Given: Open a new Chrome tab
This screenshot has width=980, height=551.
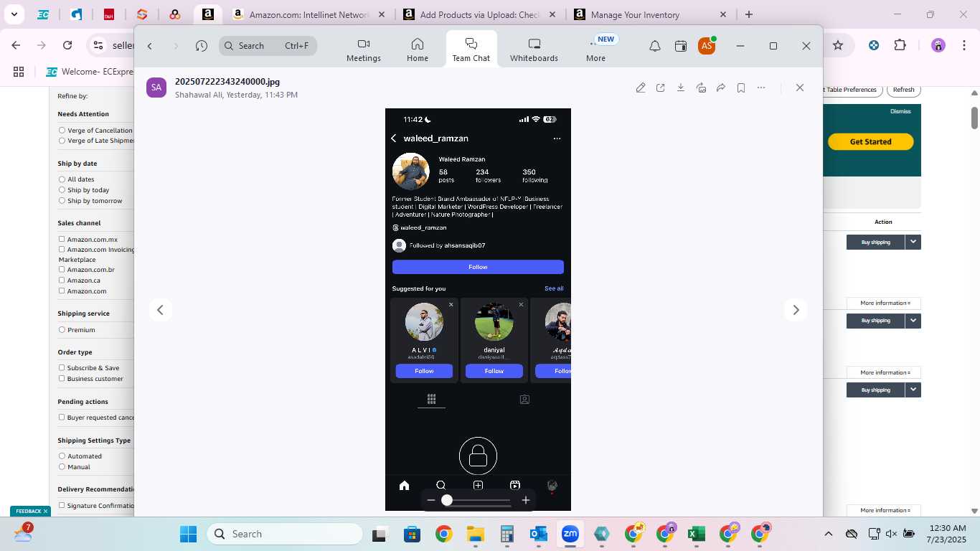Looking at the screenshot, I should pyautogui.click(x=749, y=14).
